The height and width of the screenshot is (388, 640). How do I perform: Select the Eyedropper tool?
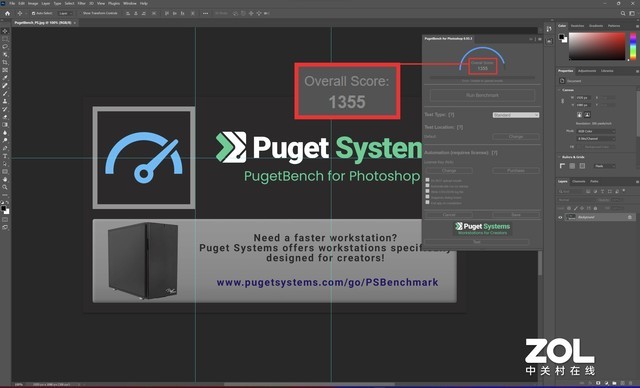point(5,78)
